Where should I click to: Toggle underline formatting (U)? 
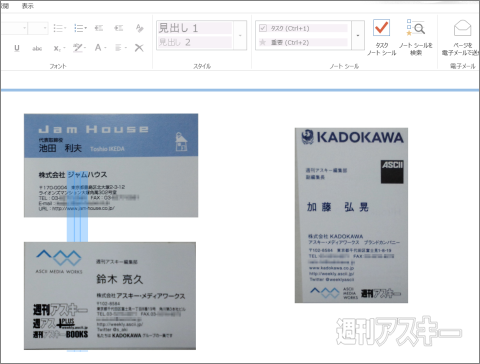(17, 48)
